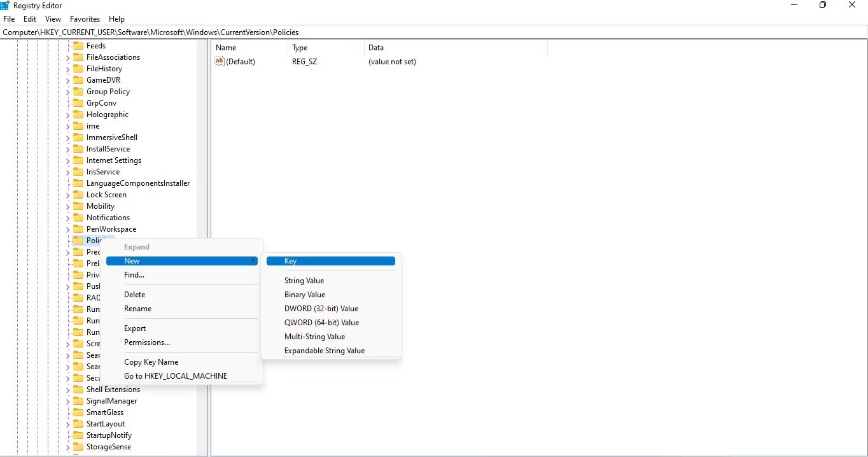
Task: Expand the Group Policy key
Action: click(67, 92)
